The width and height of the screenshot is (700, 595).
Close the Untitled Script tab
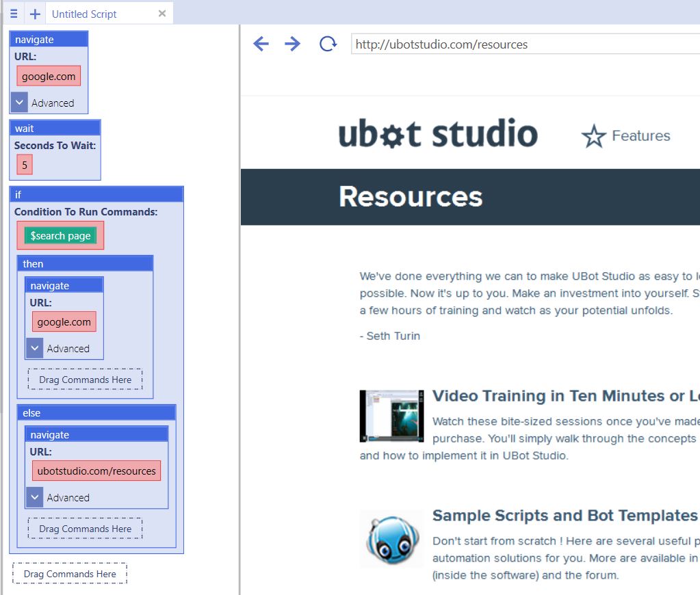pyautogui.click(x=162, y=14)
